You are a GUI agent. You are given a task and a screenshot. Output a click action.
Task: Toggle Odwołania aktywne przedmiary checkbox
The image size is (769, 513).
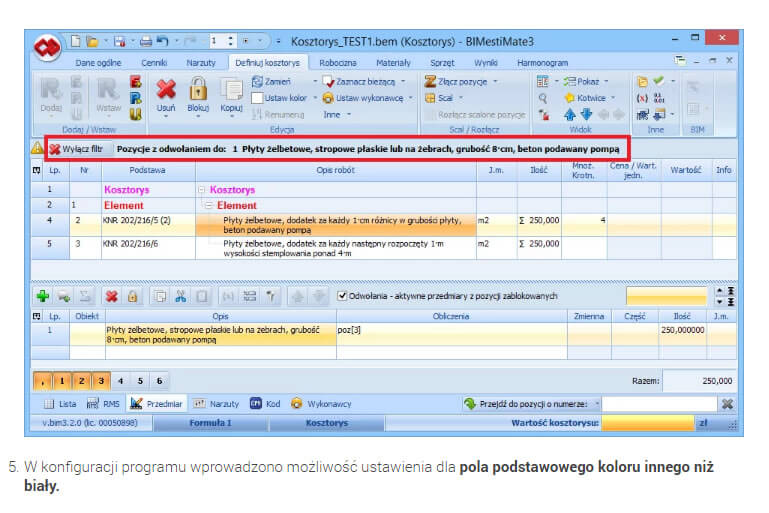[x=342, y=296]
